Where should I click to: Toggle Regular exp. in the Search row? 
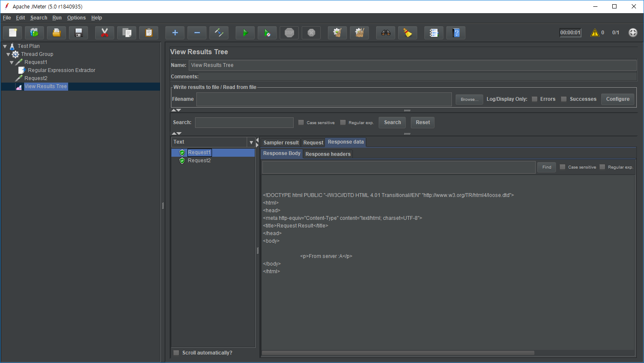pos(343,122)
